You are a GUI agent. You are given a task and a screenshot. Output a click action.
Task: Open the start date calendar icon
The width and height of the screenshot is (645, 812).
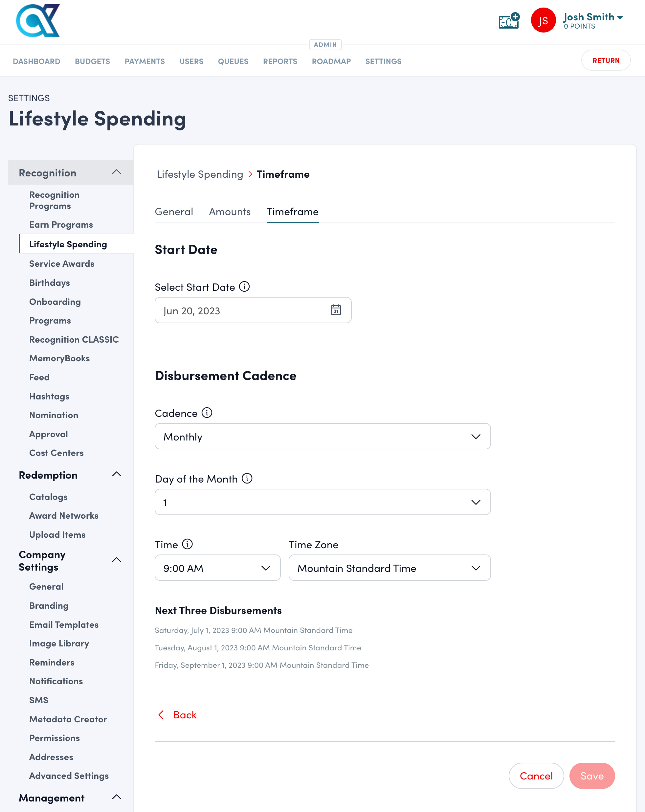coord(336,310)
